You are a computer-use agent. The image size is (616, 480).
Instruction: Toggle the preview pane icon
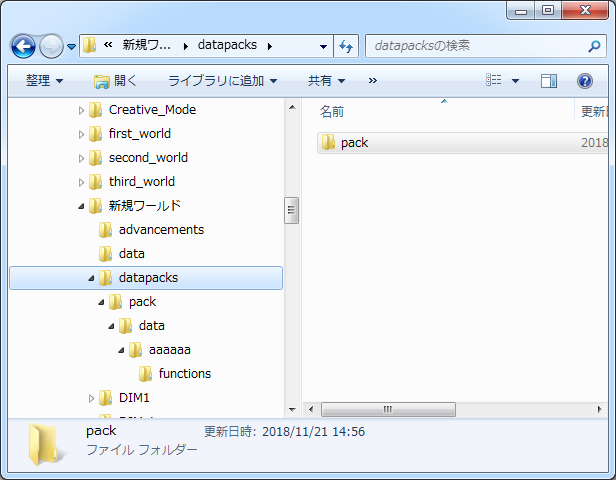tap(549, 81)
